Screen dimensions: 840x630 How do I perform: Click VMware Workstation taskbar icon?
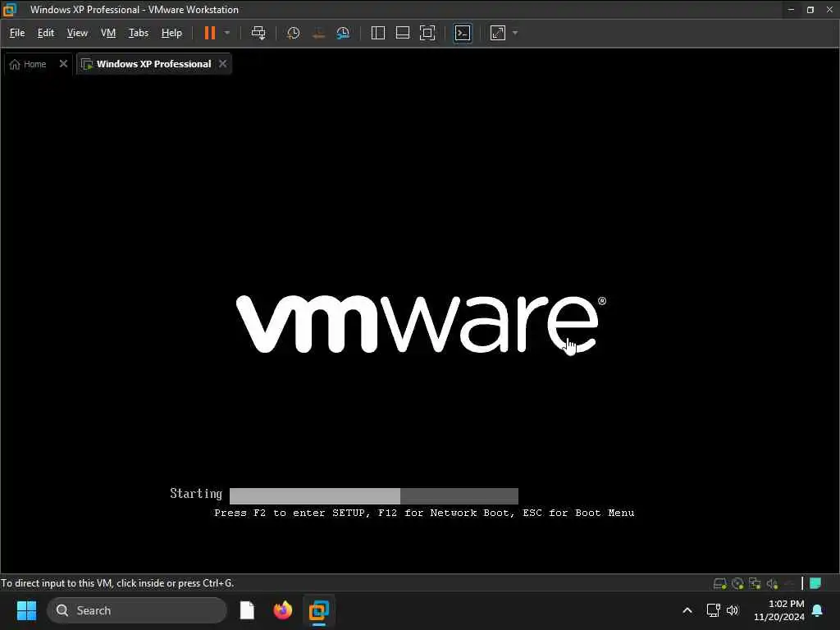tap(319, 610)
